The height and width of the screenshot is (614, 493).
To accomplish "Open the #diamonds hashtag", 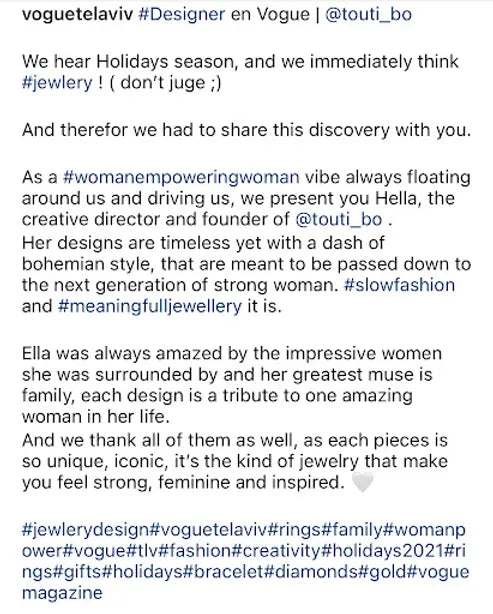I will [312, 572].
